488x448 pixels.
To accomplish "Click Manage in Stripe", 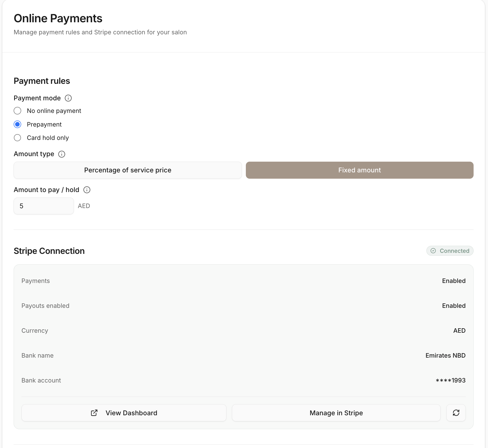I will pos(336,413).
